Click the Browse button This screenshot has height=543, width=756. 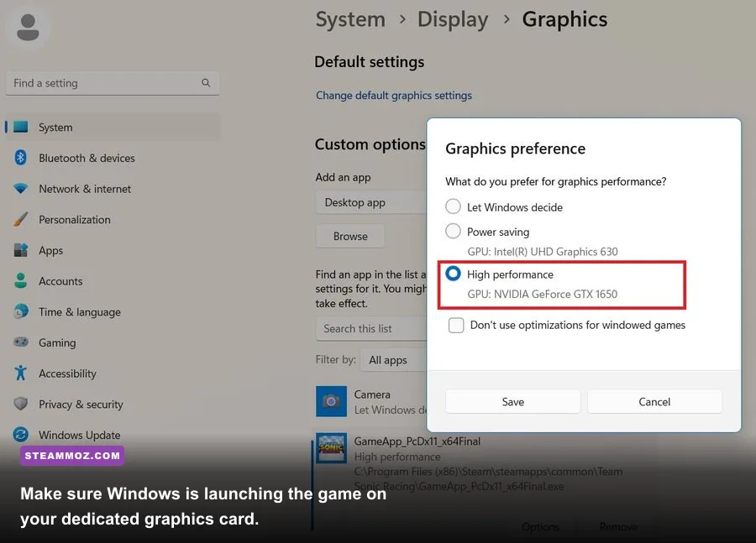350,236
